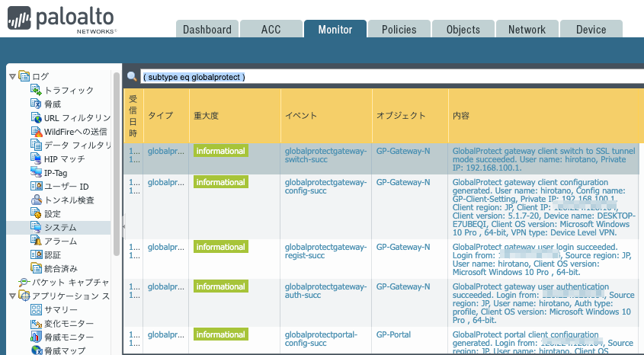The height and width of the screenshot is (355, 644).
Task: Click informational badge in the switch-succ row
Action: pyautogui.click(x=221, y=151)
